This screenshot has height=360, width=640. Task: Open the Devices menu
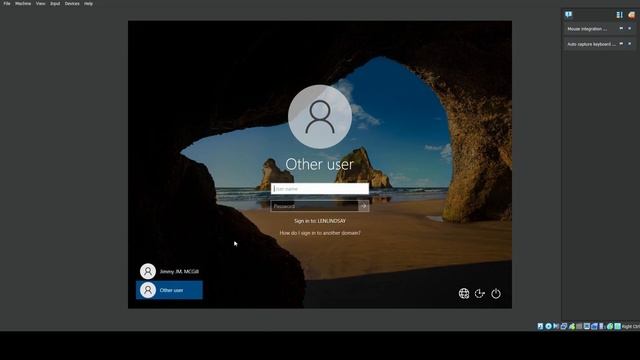72,4
